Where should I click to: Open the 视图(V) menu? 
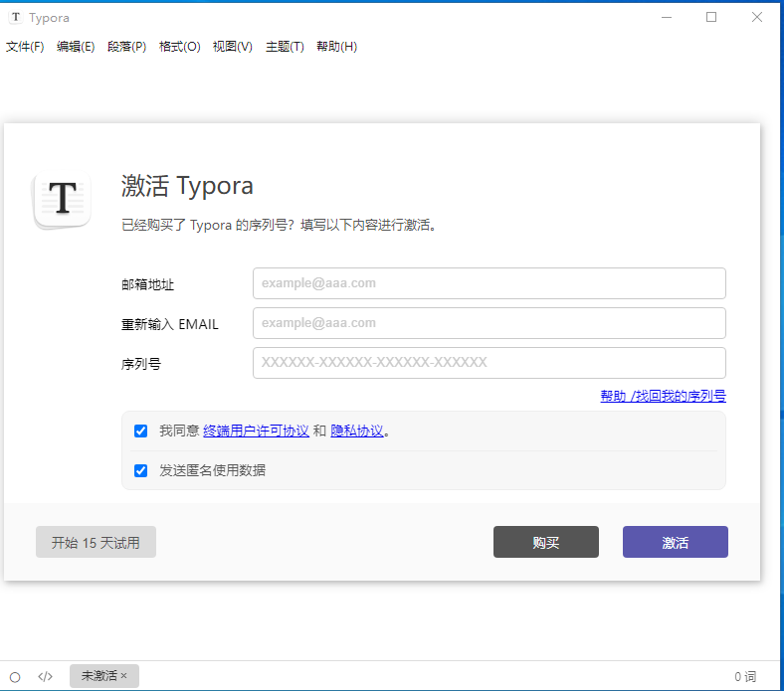point(233,47)
